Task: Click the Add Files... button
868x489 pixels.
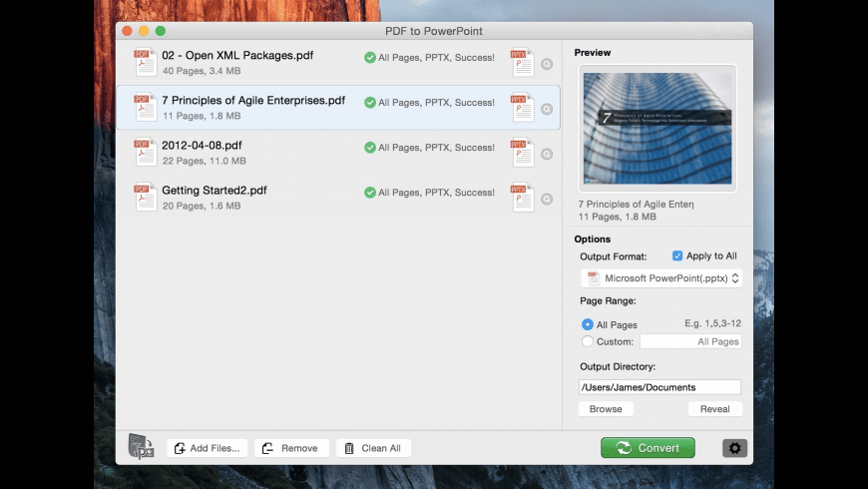Action: click(x=208, y=448)
